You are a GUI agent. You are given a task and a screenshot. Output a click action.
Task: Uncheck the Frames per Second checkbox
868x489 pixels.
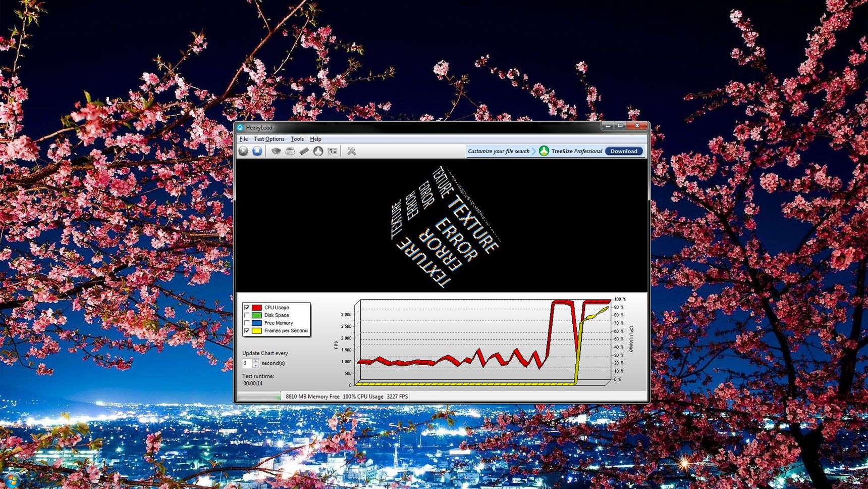pyautogui.click(x=247, y=331)
